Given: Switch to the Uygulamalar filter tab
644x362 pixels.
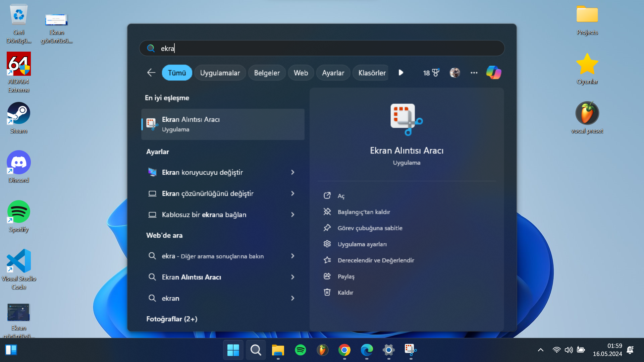Looking at the screenshot, I should point(220,73).
